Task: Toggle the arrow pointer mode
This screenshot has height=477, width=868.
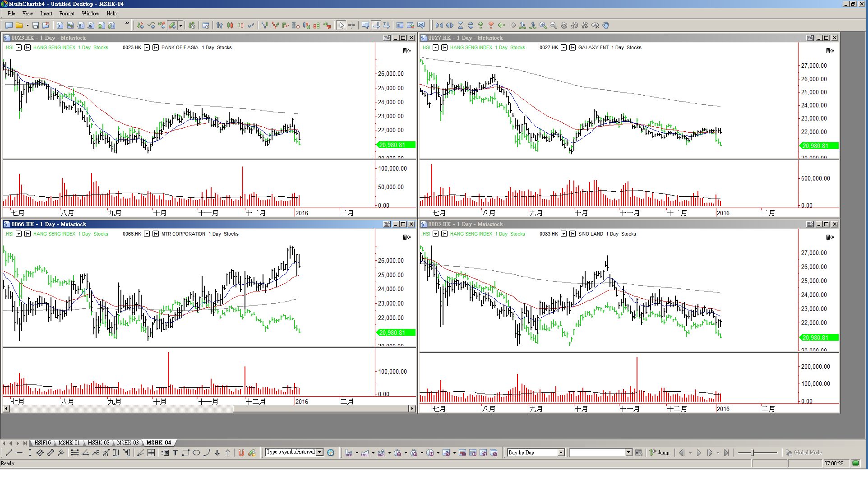Action: coord(342,25)
